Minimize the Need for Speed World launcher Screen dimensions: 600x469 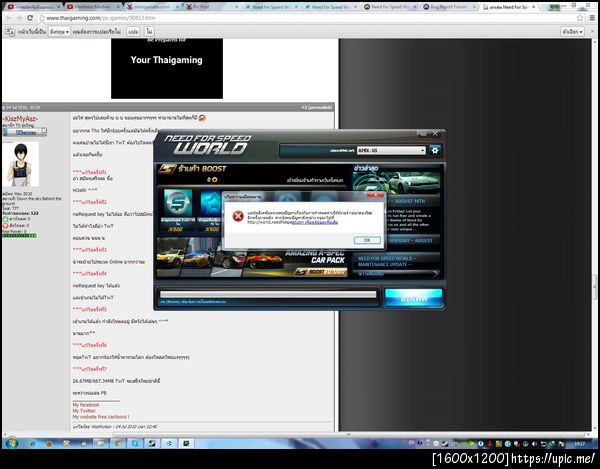point(424,134)
